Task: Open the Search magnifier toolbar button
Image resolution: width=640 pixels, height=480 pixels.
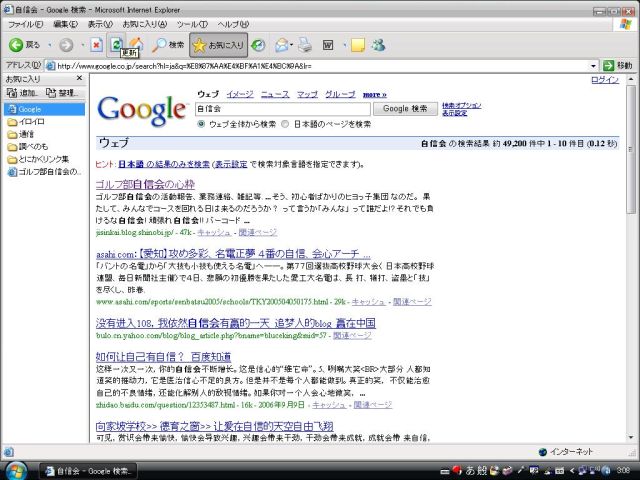Action: pos(168,45)
